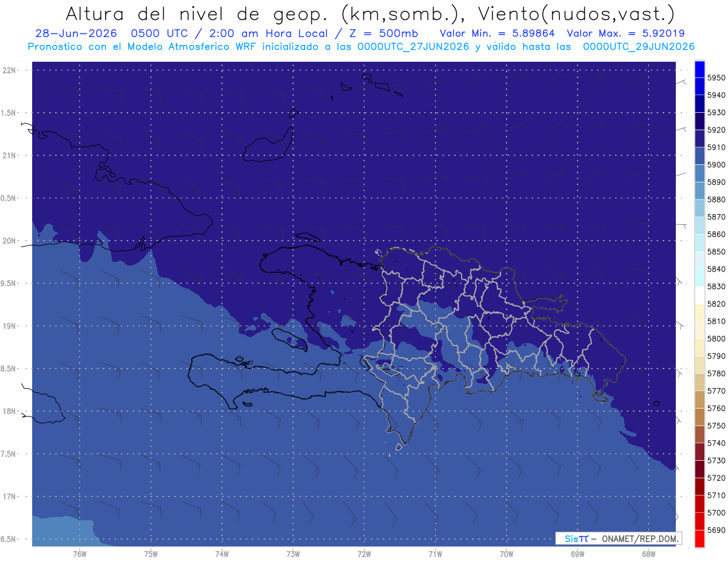Select the legend swatch between 5850 and 5860
Screen dimensions: 728x562
[699, 243]
